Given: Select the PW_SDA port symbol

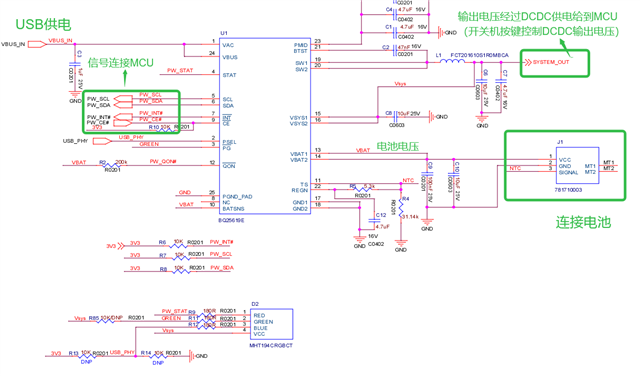Looking at the screenshot, I should pos(123,105).
